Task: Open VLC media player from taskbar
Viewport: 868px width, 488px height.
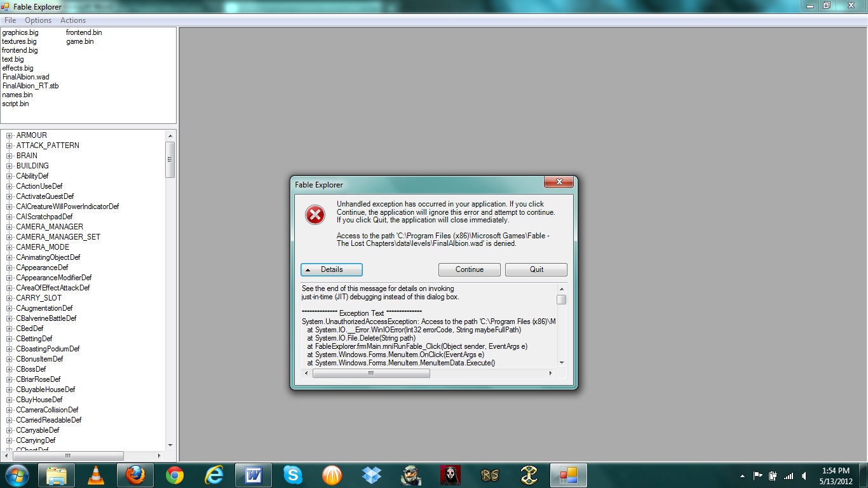Action: [x=96, y=475]
